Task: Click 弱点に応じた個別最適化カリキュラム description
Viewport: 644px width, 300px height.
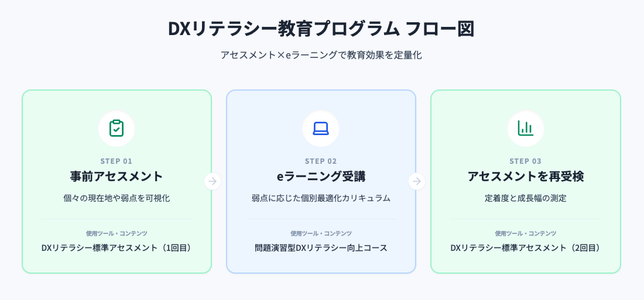Action: (321, 198)
